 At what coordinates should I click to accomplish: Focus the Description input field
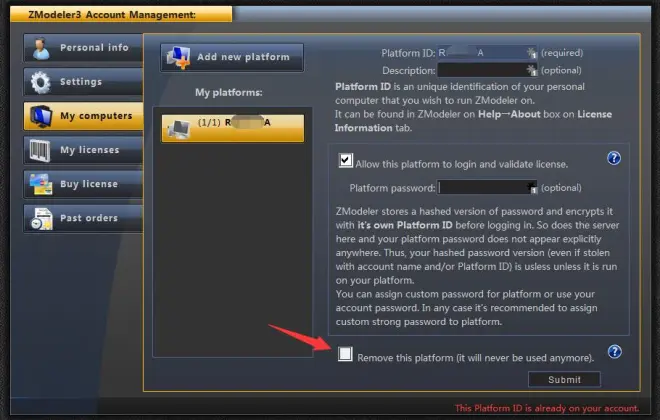[487, 70]
